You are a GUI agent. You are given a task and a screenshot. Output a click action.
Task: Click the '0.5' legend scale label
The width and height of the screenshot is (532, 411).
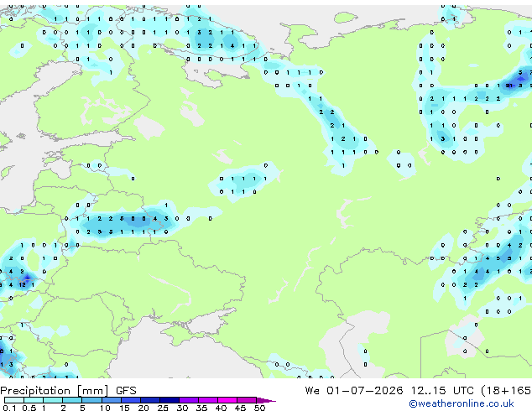[29, 408]
